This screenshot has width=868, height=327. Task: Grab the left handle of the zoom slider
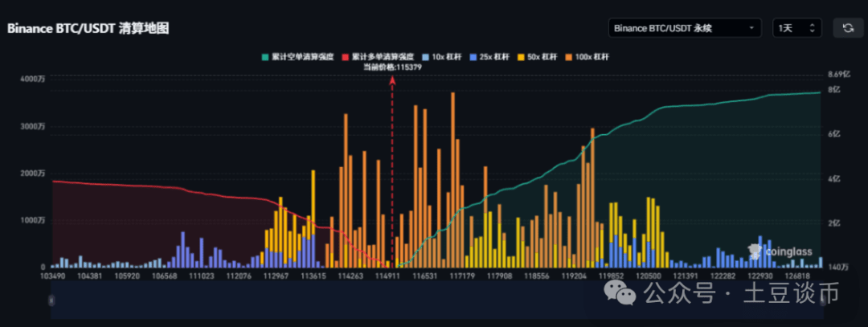(x=51, y=300)
